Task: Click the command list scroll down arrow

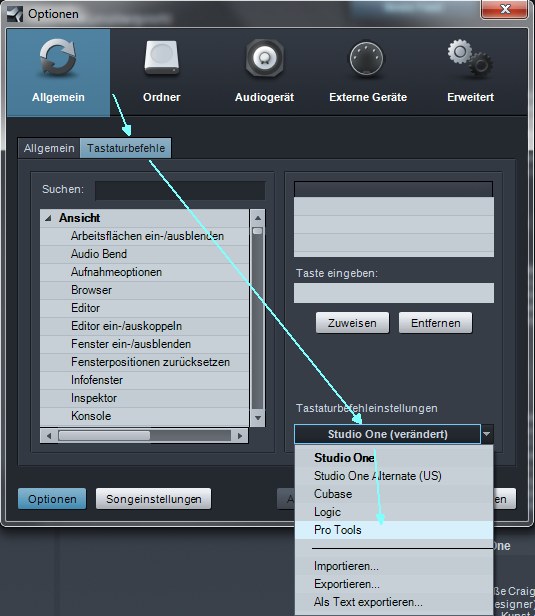Action: (258, 418)
